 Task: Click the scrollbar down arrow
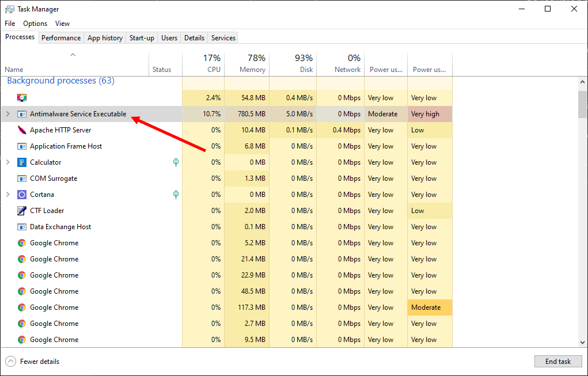(x=582, y=342)
